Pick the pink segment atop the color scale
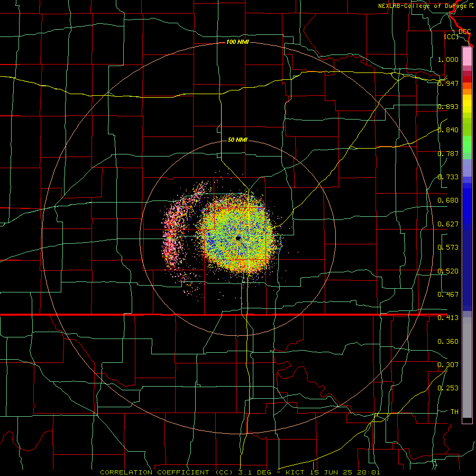The image size is (476, 476). point(467,56)
